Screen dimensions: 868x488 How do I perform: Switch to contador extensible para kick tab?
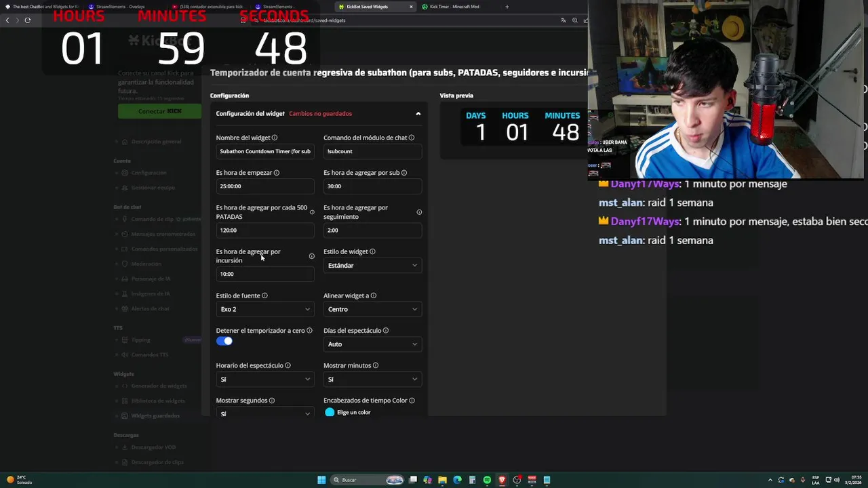pos(210,7)
